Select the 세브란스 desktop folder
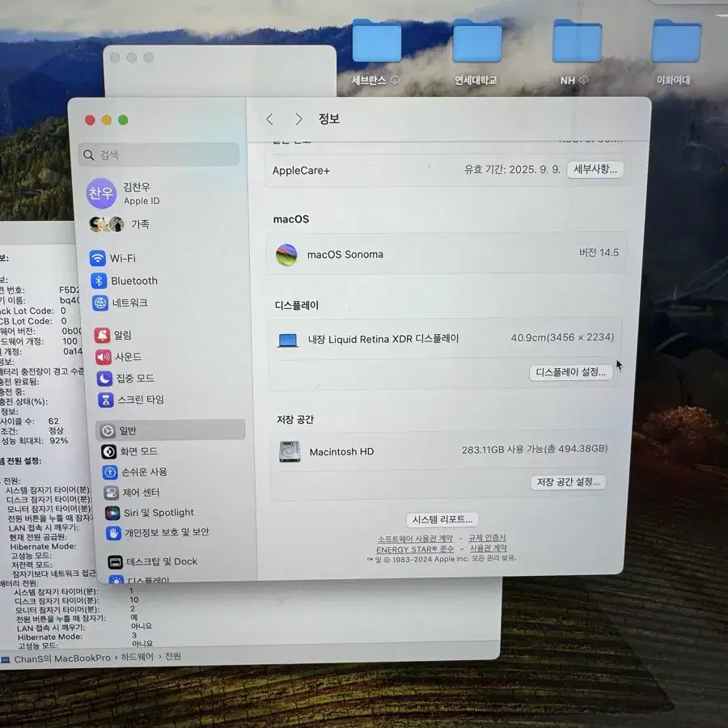The height and width of the screenshot is (728, 728). pyautogui.click(x=376, y=53)
